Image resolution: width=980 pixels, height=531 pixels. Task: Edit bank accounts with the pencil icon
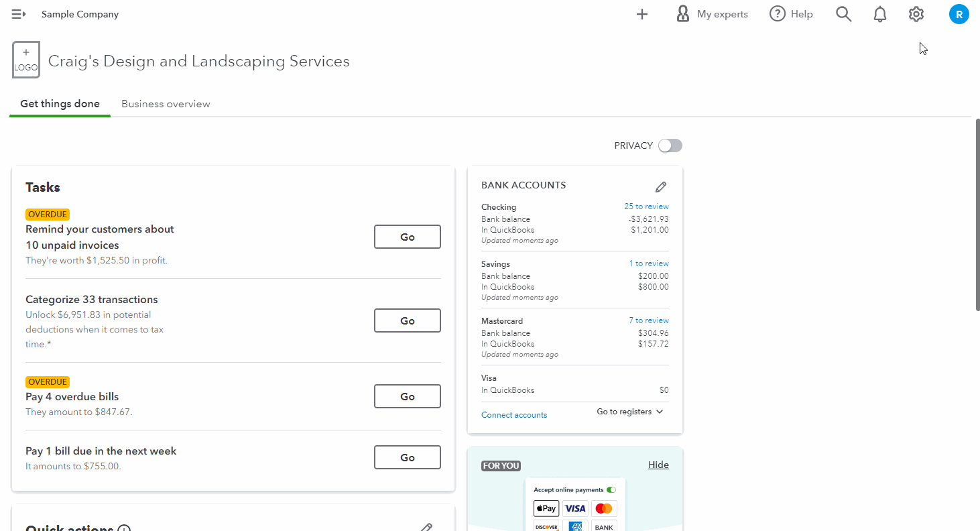(661, 187)
